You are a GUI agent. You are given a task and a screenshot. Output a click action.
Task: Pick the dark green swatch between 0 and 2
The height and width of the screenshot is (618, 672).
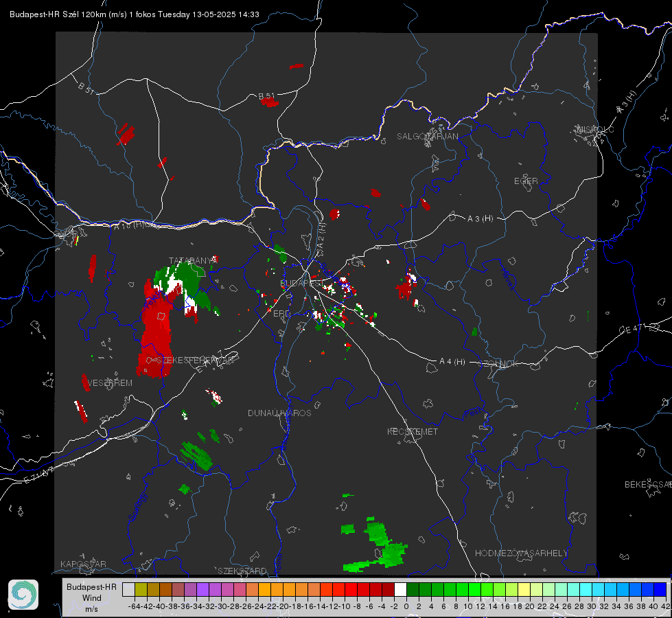(x=413, y=589)
